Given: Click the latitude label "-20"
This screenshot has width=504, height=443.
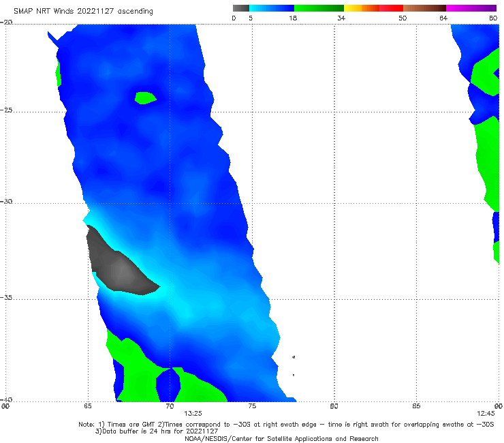Looking at the screenshot, I should point(6,22).
